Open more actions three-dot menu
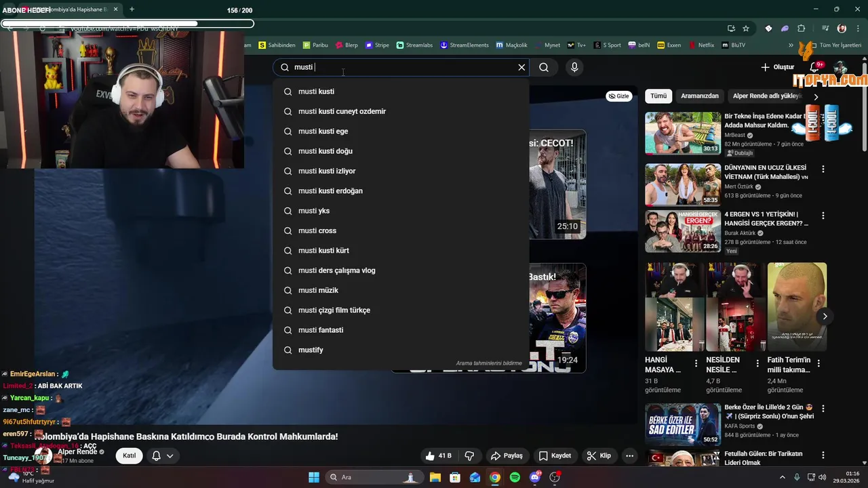The height and width of the screenshot is (488, 868). (x=630, y=455)
